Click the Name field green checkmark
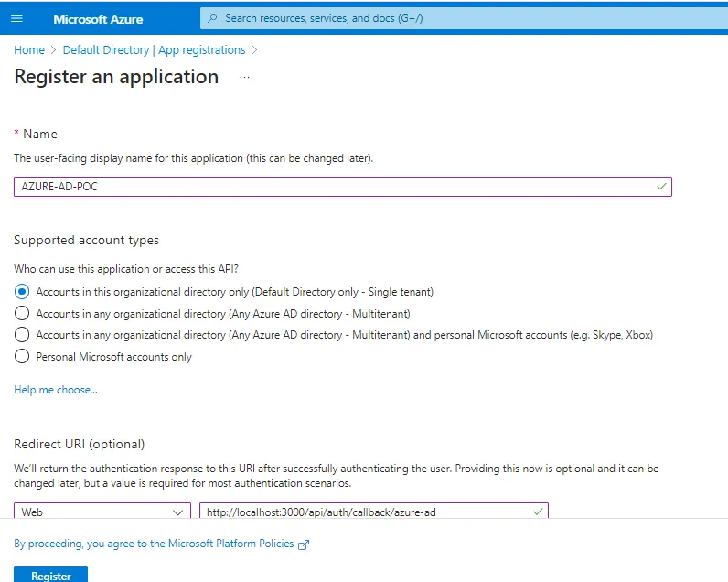Viewport: 728px width, 582px height. 661,187
